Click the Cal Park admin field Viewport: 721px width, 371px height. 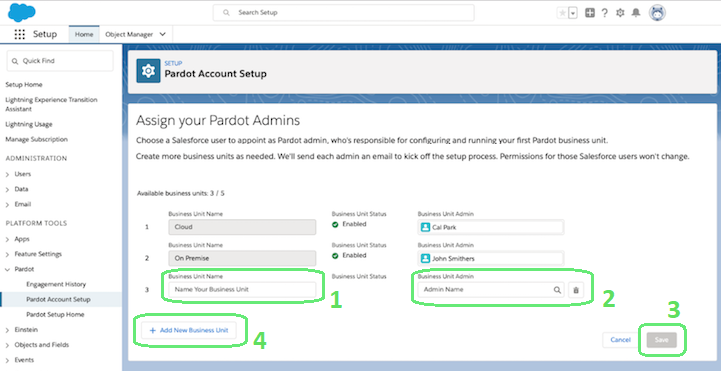(x=491, y=227)
